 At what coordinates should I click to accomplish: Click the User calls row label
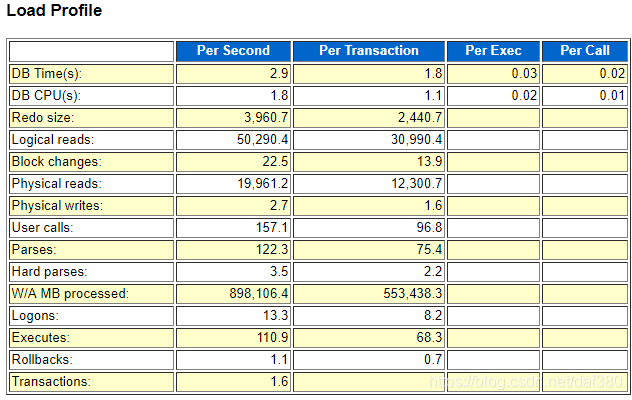(42, 227)
